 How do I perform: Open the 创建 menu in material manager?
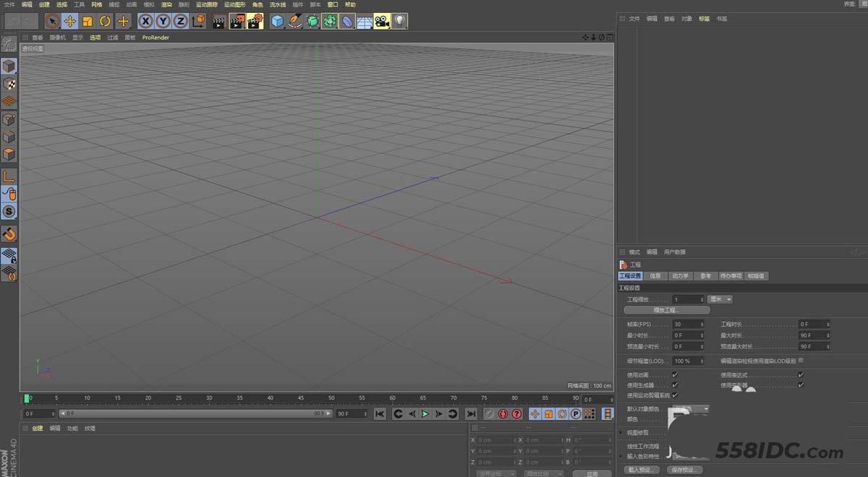pos(38,429)
